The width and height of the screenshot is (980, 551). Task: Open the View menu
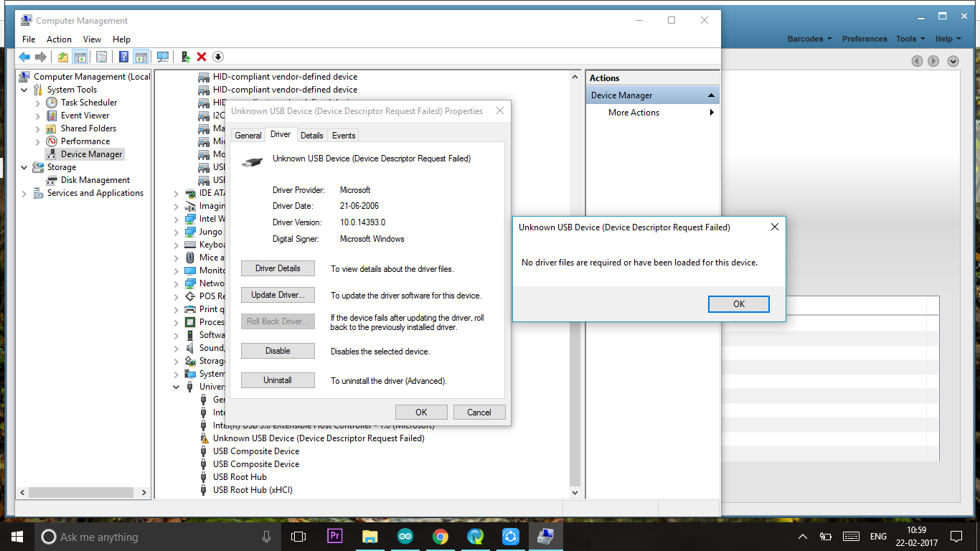coord(92,39)
